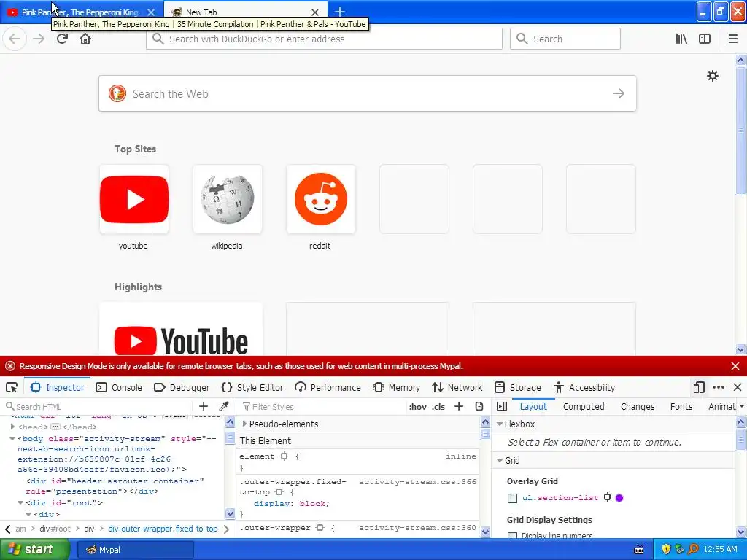Open the Windows start menu
The width and height of the screenshot is (747, 560).
[x=35, y=549]
